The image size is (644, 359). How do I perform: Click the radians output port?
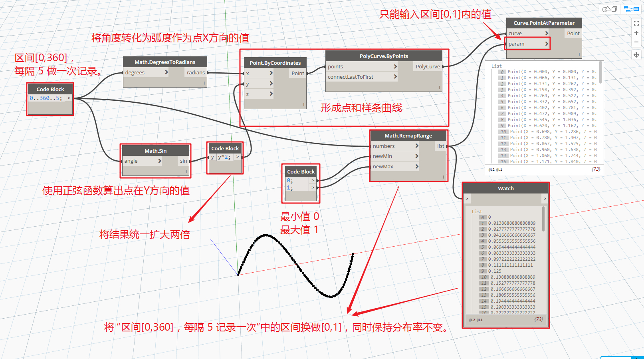pyautogui.click(x=196, y=72)
